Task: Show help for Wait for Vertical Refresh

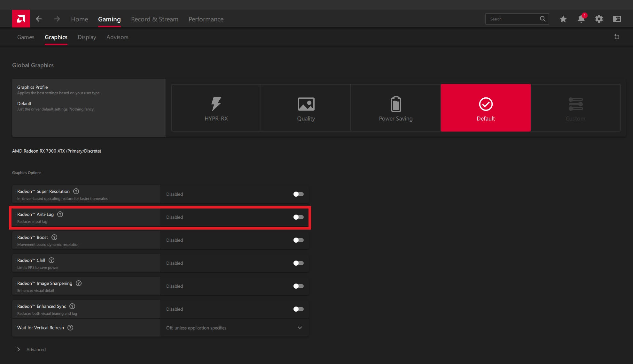Action: click(x=70, y=328)
